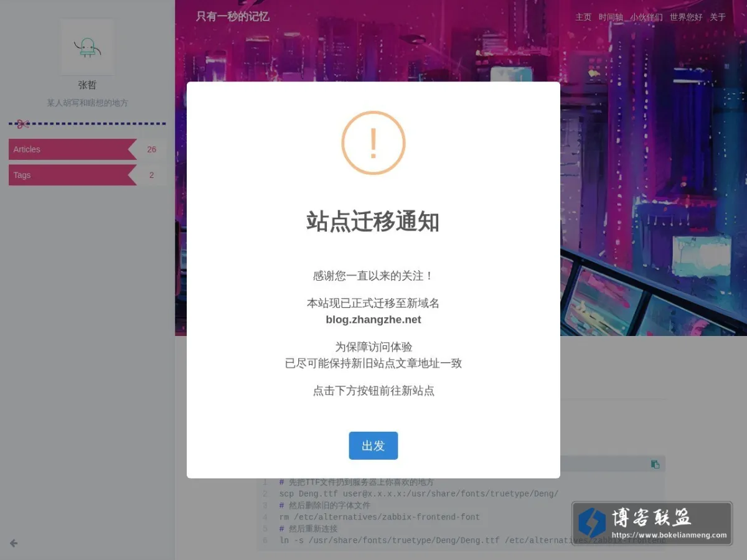Open the 主页 nav link
The height and width of the screenshot is (560, 747).
coord(583,17)
